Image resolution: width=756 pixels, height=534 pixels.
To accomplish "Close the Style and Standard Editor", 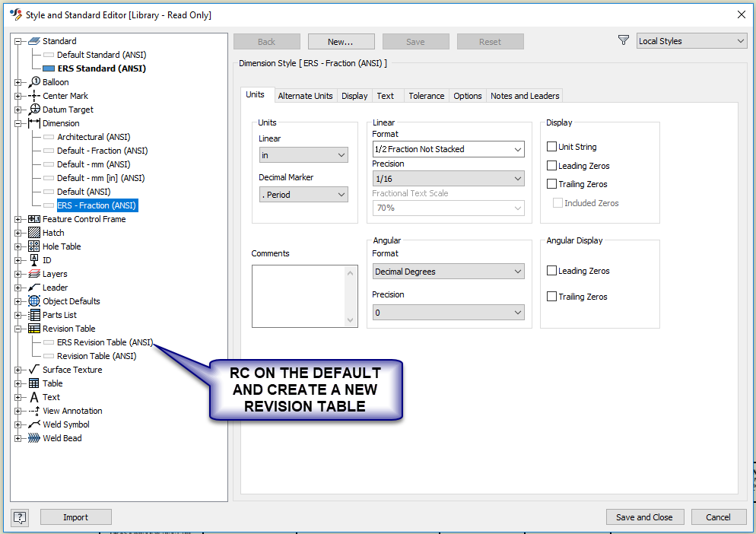I will [x=742, y=14].
